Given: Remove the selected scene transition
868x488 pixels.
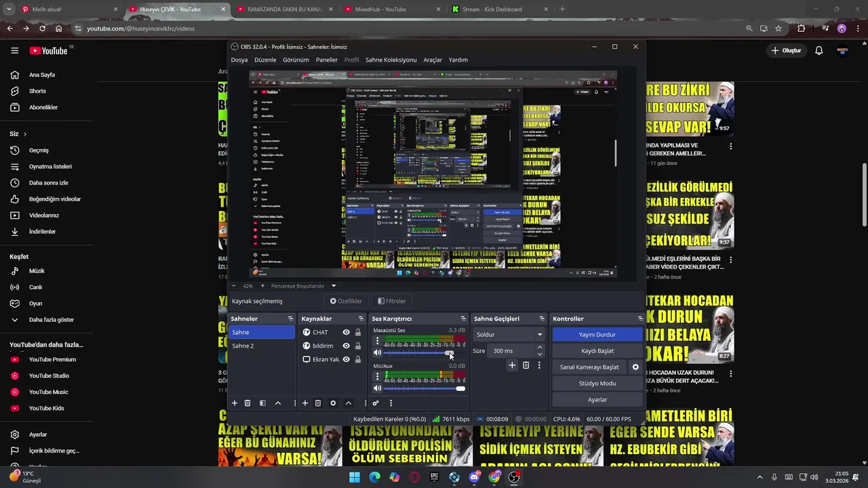Looking at the screenshot, I should point(526,365).
